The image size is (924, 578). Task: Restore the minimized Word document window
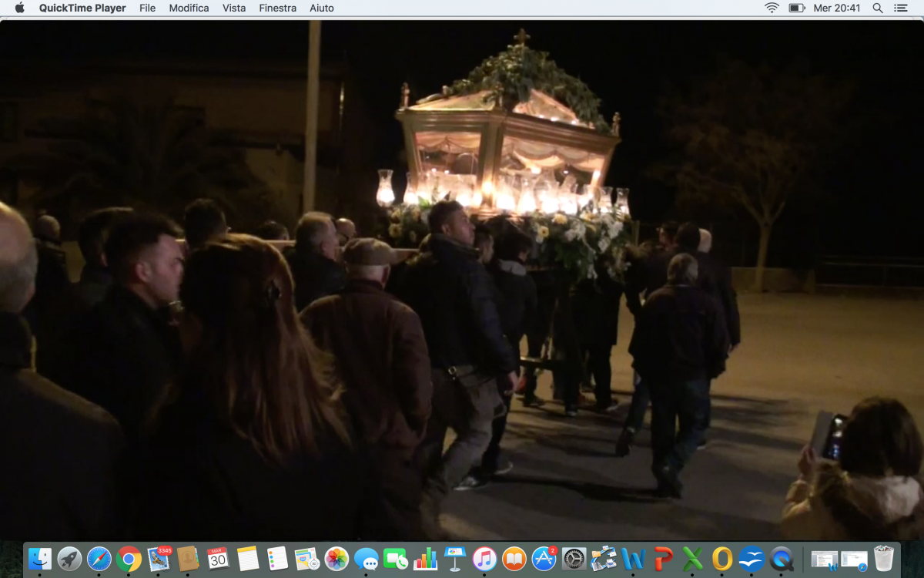[x=825, y=560]
